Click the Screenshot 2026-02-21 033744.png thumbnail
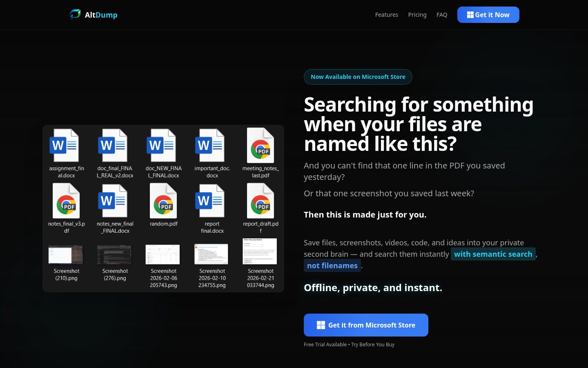This screenshot has width=588, height=368. (x=260, y=251)
